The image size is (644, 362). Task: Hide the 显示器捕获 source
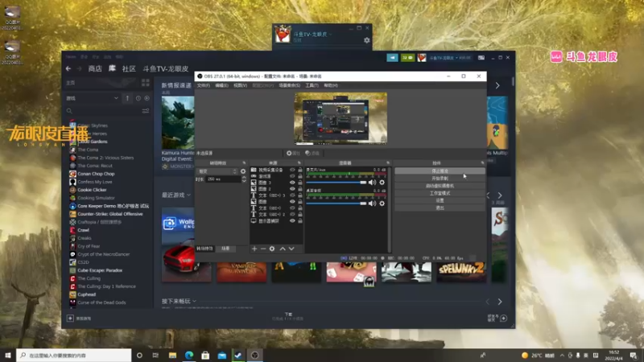(x=292, y=220)
